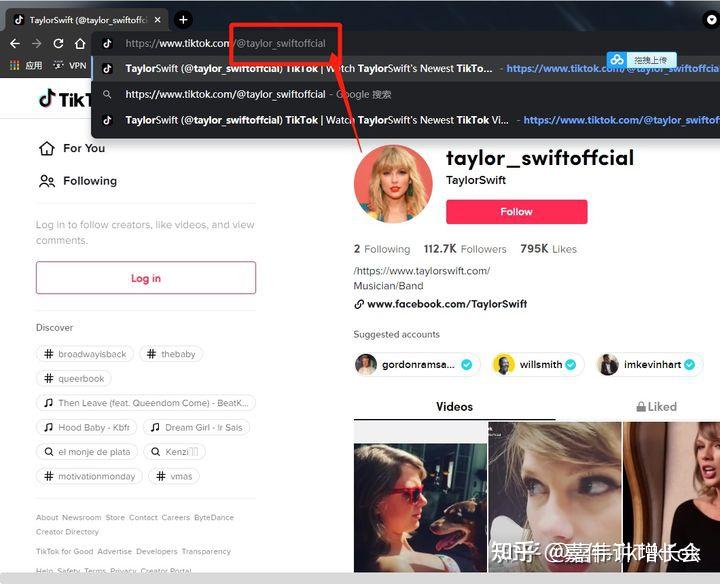Search the Kenzi chip
The width and height of the screenshot is (720, 584).
click(174, 452)
